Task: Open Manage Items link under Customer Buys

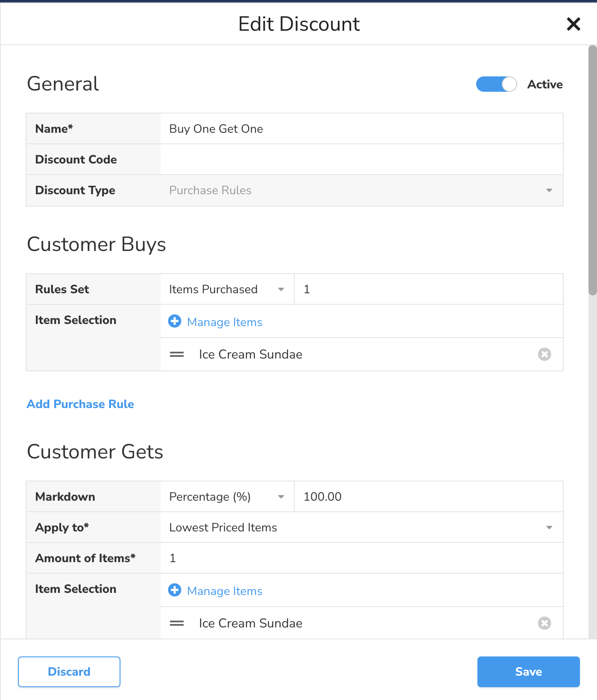Action: (x=225, y=322)
